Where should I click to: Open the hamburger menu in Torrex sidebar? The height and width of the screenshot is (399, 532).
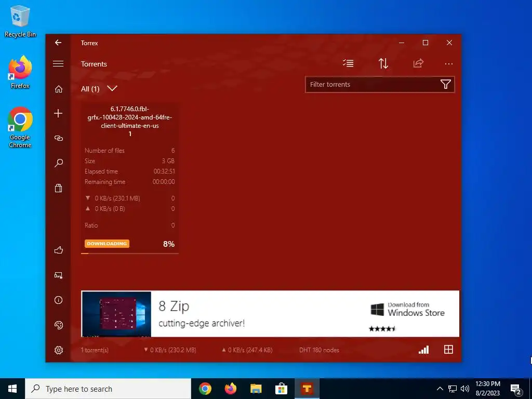coord(58,64)
